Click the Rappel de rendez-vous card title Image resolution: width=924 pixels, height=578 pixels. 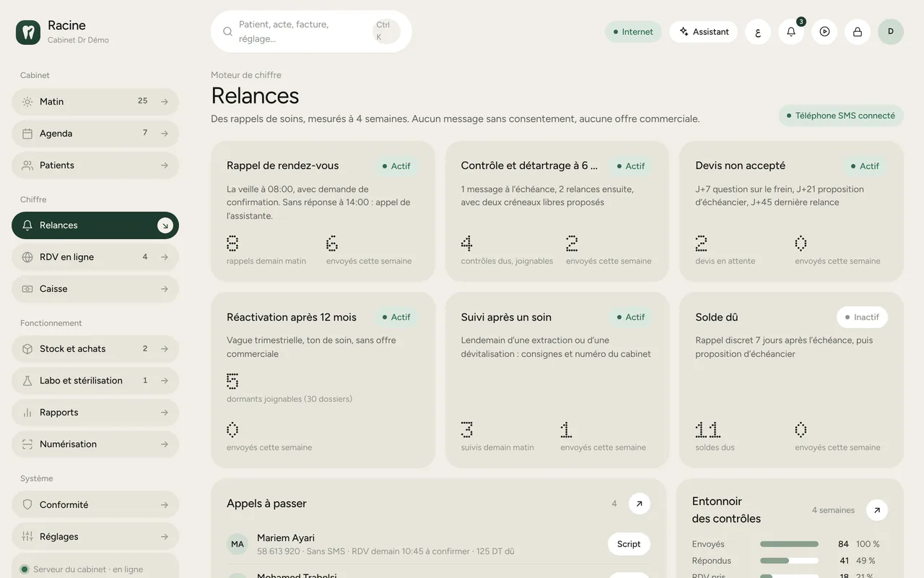point(283,165)
